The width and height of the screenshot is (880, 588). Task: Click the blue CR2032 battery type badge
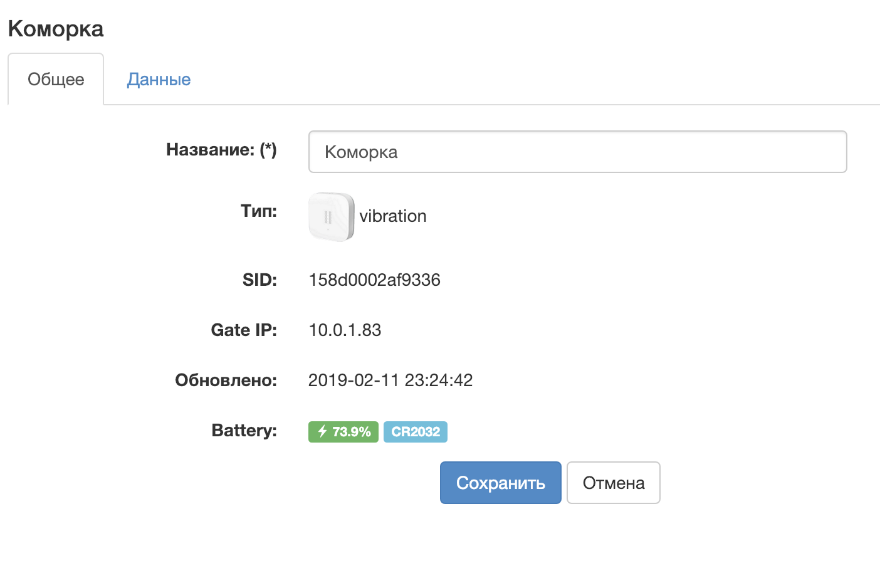pos(416,432)
